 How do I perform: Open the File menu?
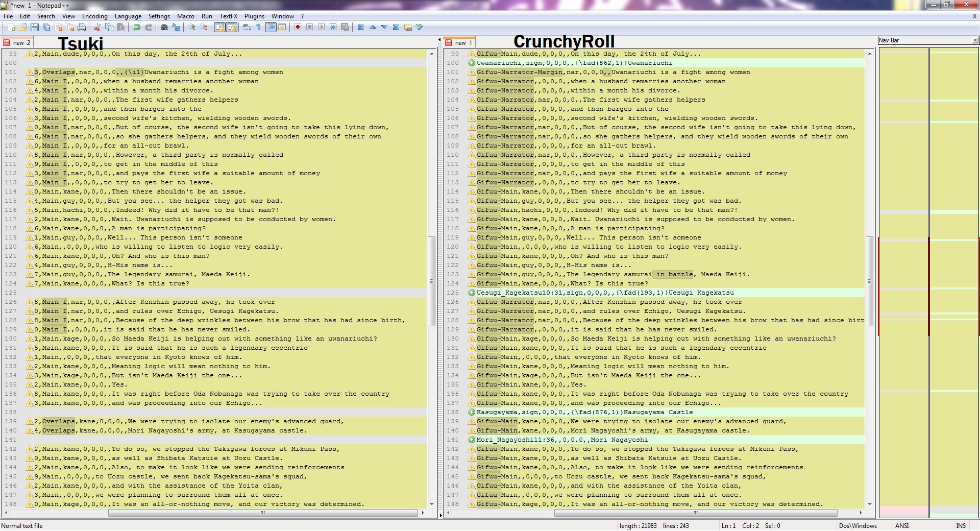click(x=8, y=16)
